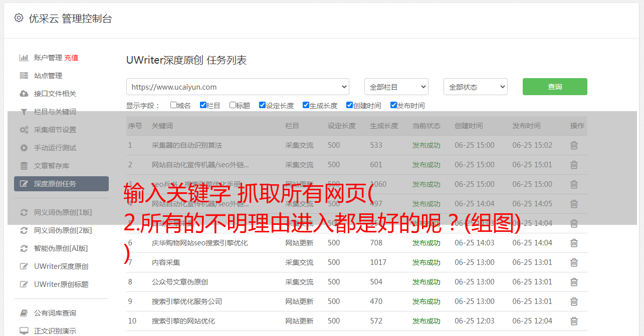Open the 全部栏目 dropdown
The image size is (644, 336).
pyautogui.click(x=396, y=87)
